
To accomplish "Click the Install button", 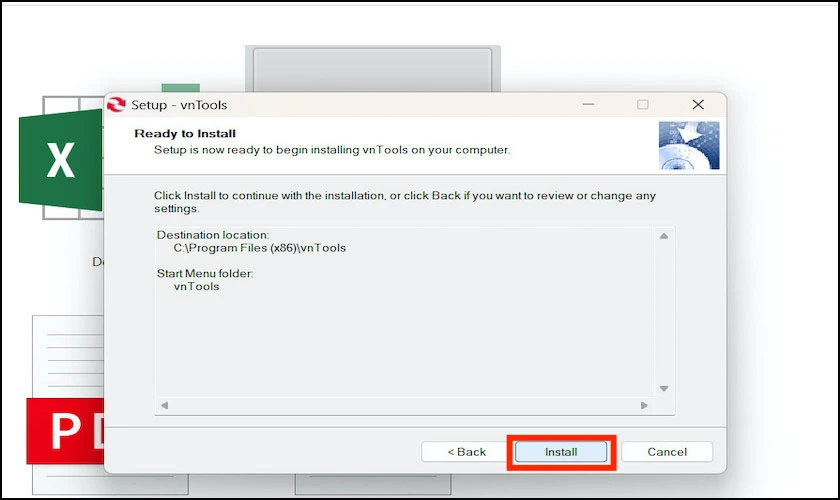I will click(561, 452).
